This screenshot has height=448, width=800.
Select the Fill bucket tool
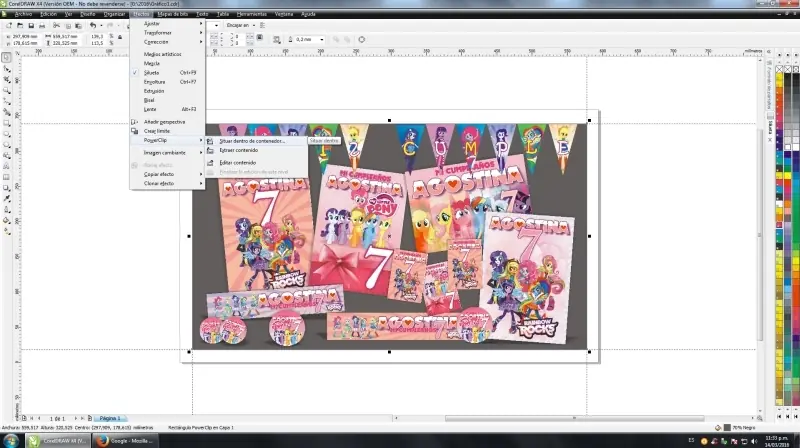tap(7, 220)
